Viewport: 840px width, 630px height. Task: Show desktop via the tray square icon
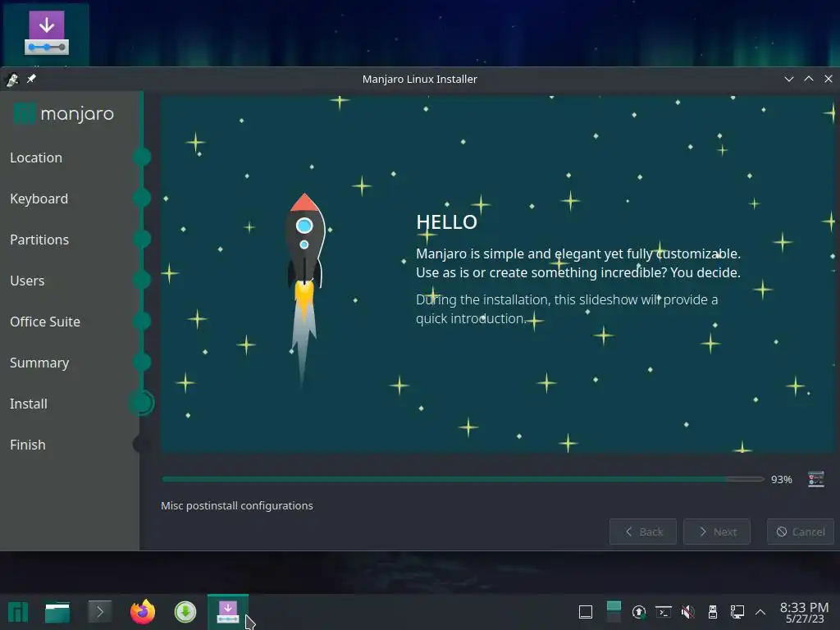pyautogui.click(x=586, y=612)
